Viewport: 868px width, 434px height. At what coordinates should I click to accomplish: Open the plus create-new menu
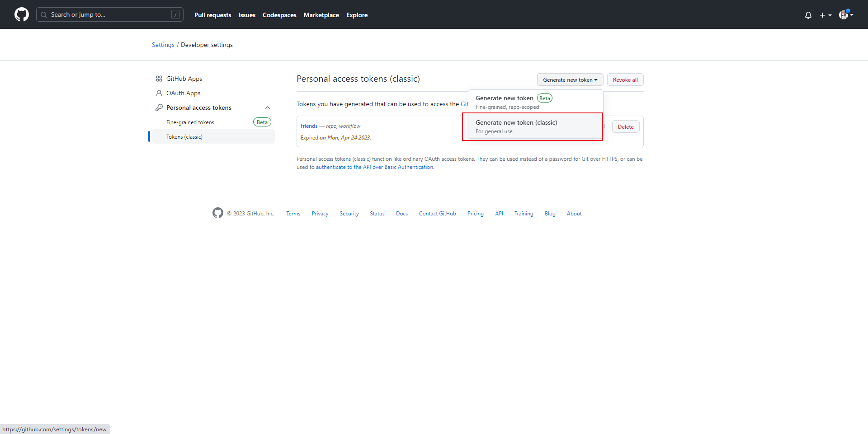coord(826,15)
